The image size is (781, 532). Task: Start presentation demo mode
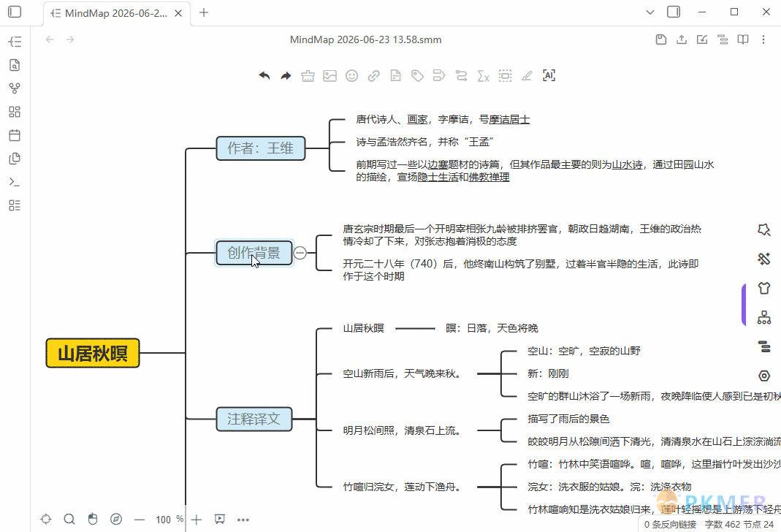(x=220, y=520)
